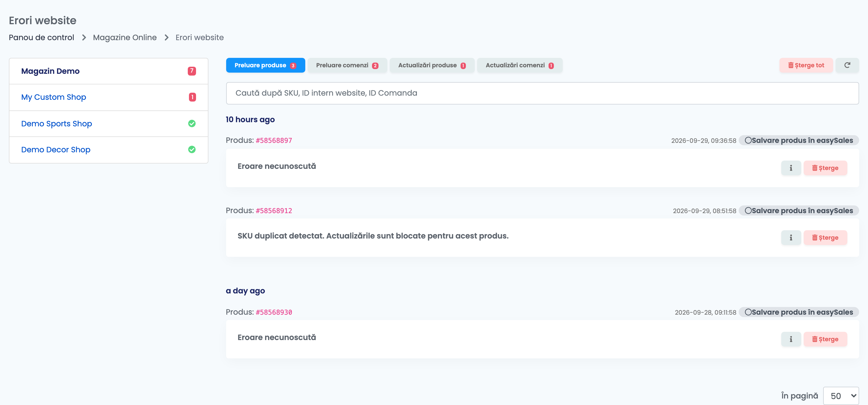
Task: Click the red 7 badge on Magazin Demo
Action: [192, 71]
